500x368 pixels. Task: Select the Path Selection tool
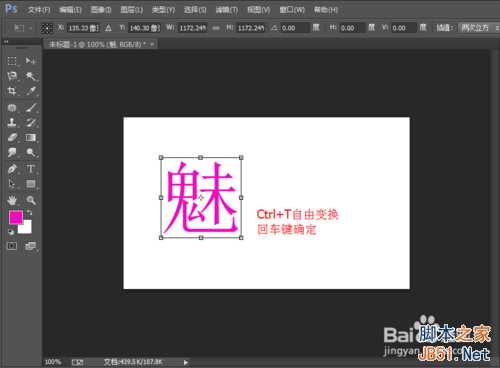12,184
